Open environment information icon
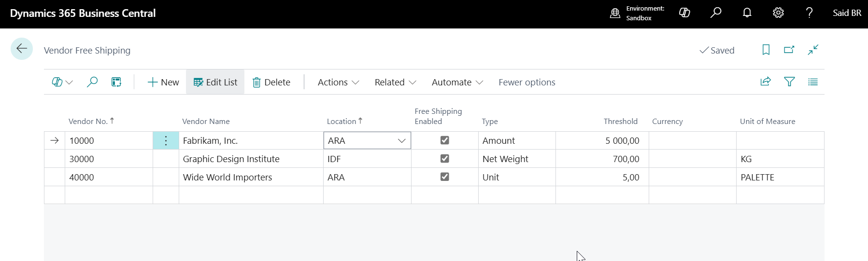868x261 pixels. click(615, 13)
